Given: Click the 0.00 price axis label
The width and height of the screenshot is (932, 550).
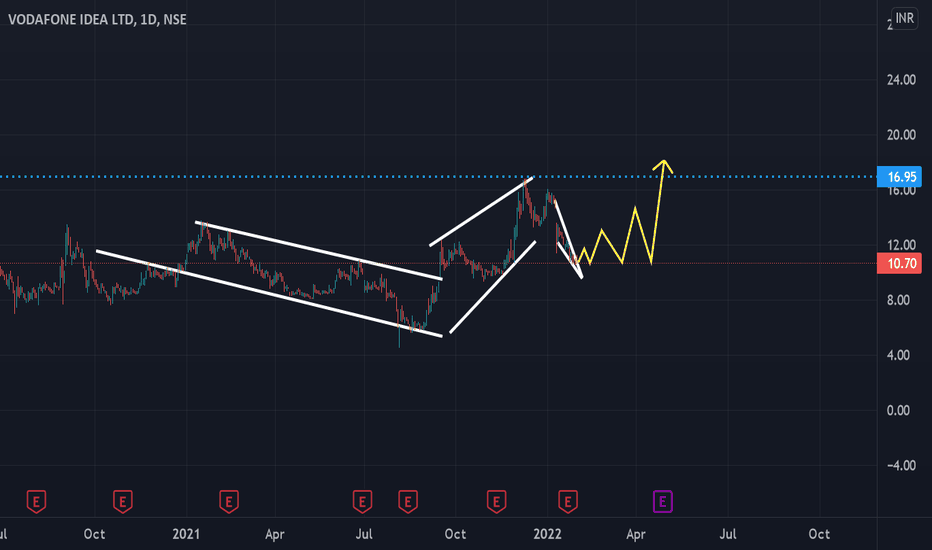Looking at the screenshot, I should coord(898,410).
